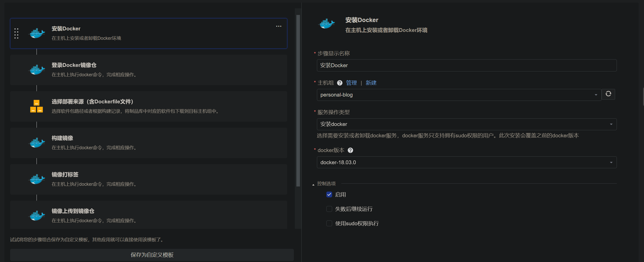Click the 启用 checkbox label text
The height and width of the screenshot is (262, 644).
tap(341, 195)
